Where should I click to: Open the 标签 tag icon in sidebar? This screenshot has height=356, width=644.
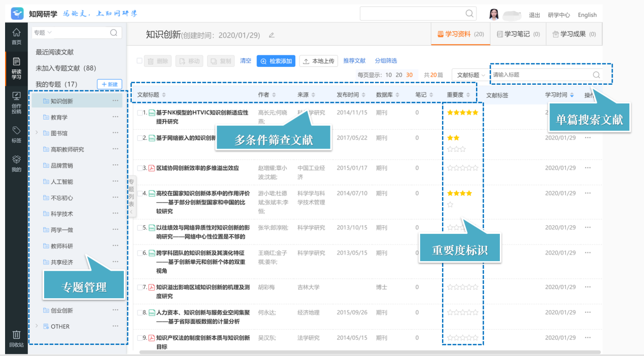click(x=16, y=134)
